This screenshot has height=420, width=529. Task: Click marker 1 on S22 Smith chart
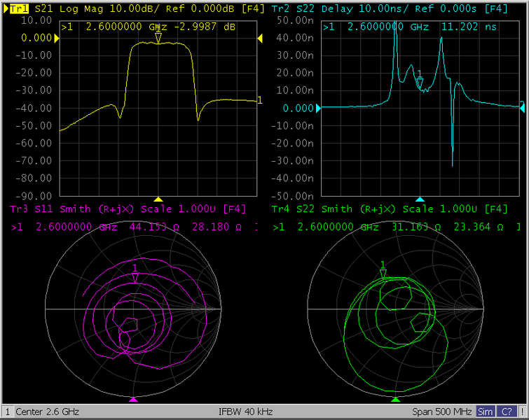point(383,274)
